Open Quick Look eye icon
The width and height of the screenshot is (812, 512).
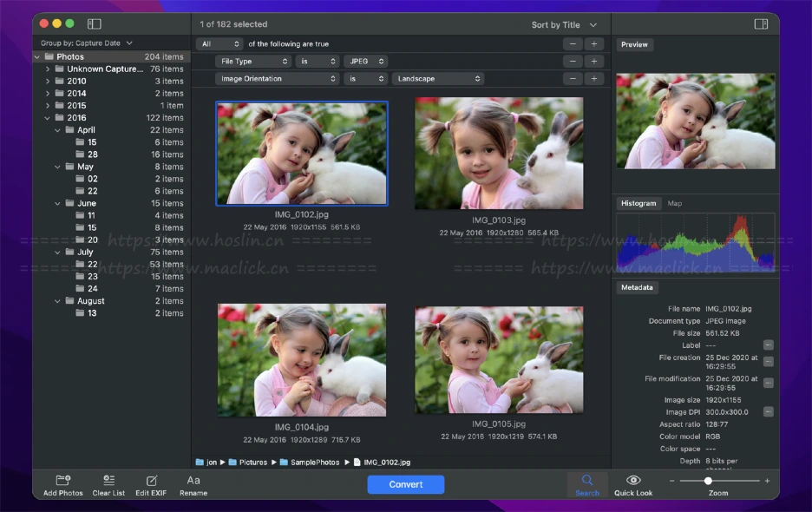point(633,480)
